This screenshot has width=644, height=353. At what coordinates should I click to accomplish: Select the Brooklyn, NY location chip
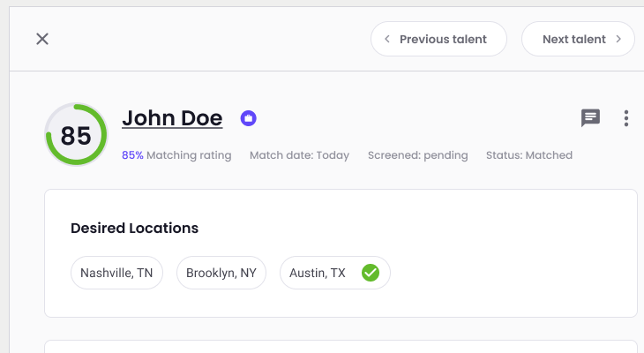(x=221, y=274)
